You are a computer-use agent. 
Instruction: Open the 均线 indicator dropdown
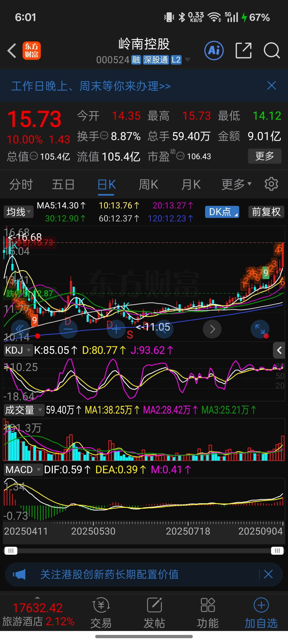point(18,212)
